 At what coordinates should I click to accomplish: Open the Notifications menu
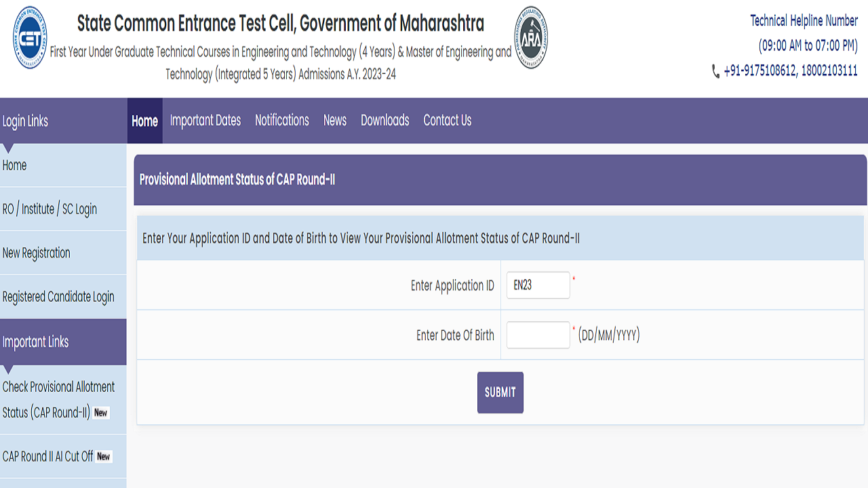(x=281, y=121)
